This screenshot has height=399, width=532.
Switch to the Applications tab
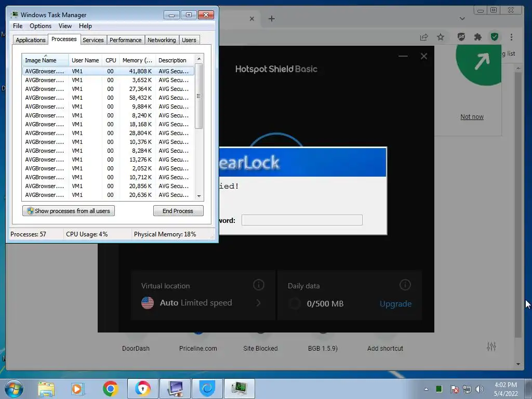(31, 40)
